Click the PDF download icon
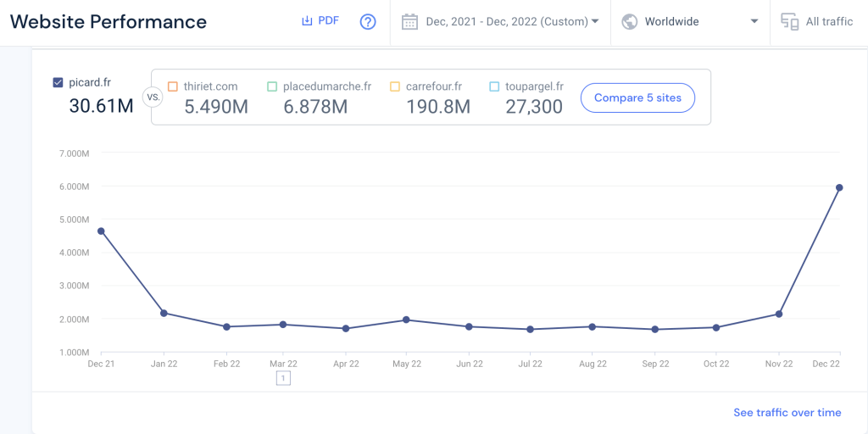This screenshot has width=868, height=434. coord(307,21)
